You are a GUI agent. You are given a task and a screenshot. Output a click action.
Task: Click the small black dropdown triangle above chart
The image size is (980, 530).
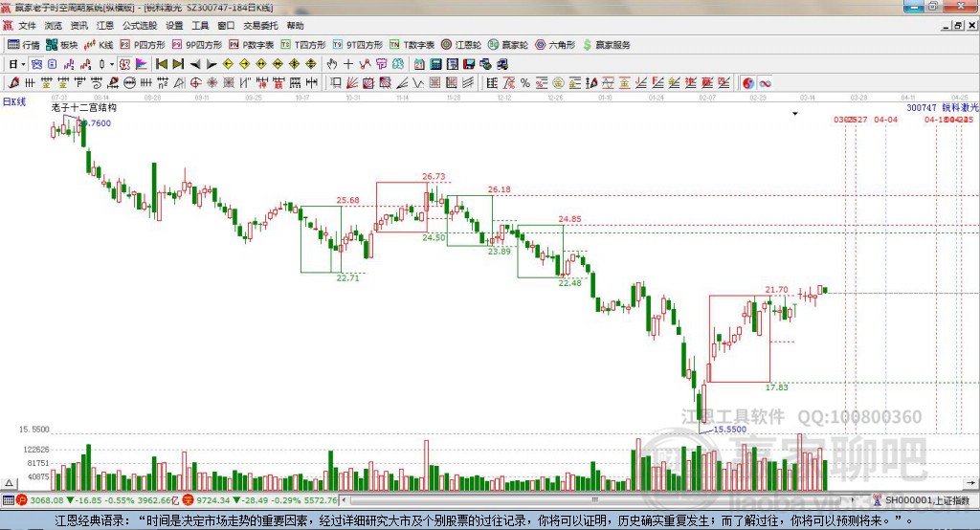click(x=795, y=114)
